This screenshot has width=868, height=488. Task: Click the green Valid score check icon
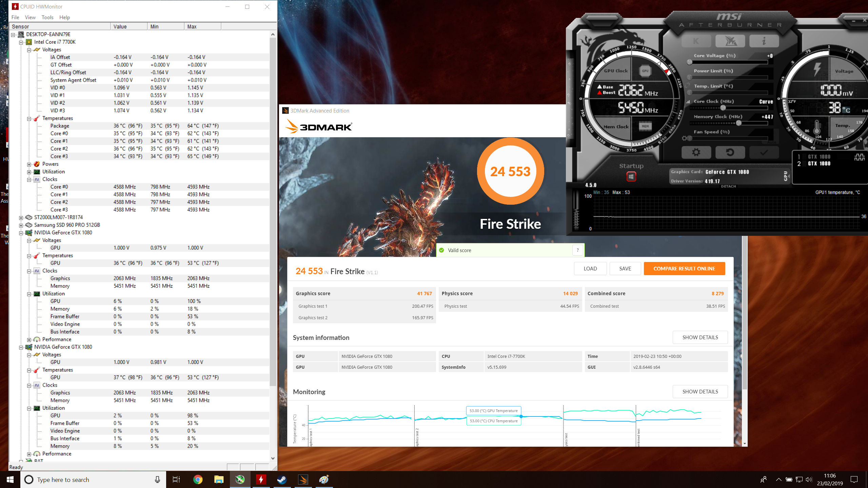[x=441, y=250]
